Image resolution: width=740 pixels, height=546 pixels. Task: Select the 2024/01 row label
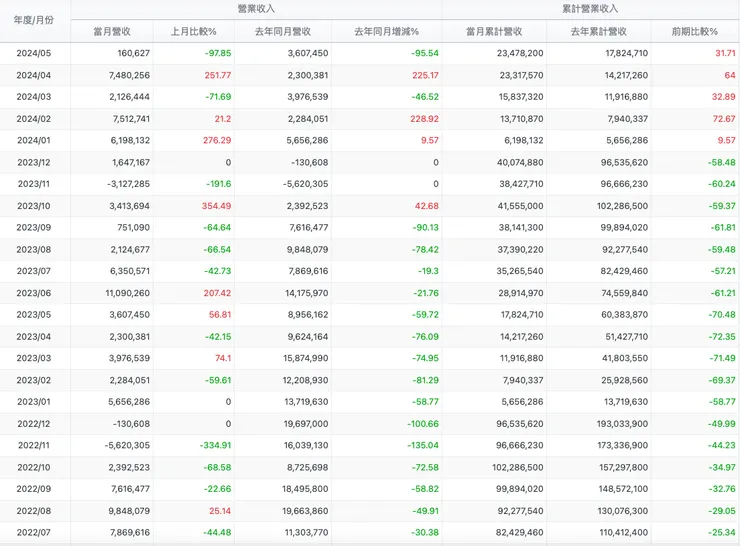click(34, 141)
